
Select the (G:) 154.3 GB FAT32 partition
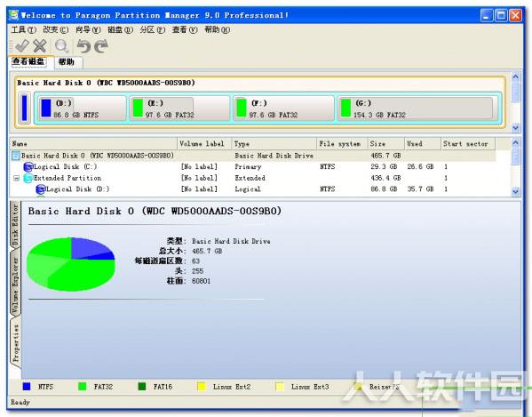point(416,108)
